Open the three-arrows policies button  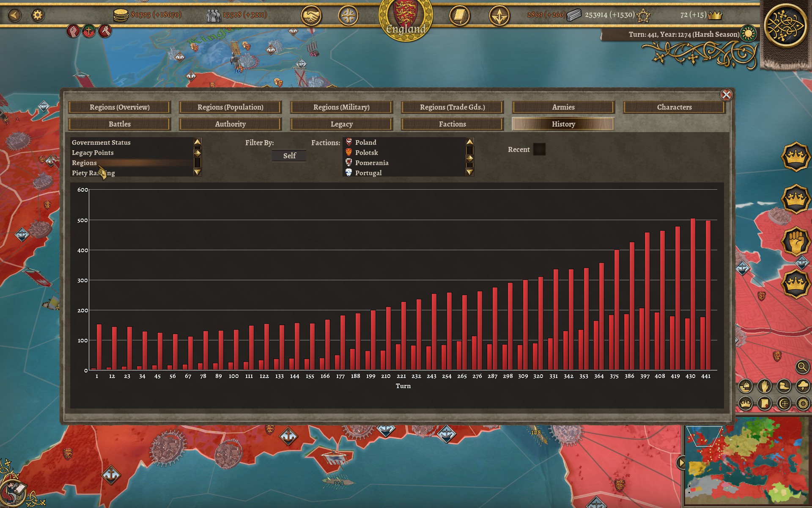tap(499, 16)
